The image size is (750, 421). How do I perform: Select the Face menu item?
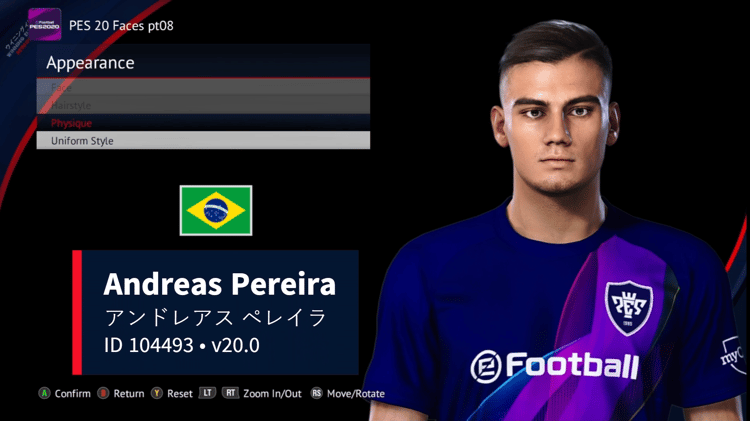pyautogui.click(x=203, y=88)
